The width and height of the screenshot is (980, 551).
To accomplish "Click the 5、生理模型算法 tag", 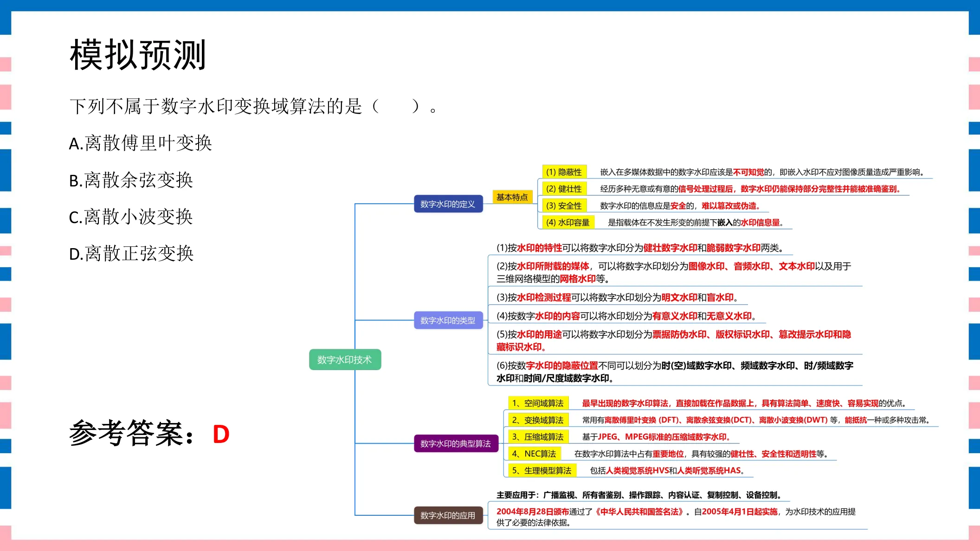I will pyautogui.click(x=542, y=470).
